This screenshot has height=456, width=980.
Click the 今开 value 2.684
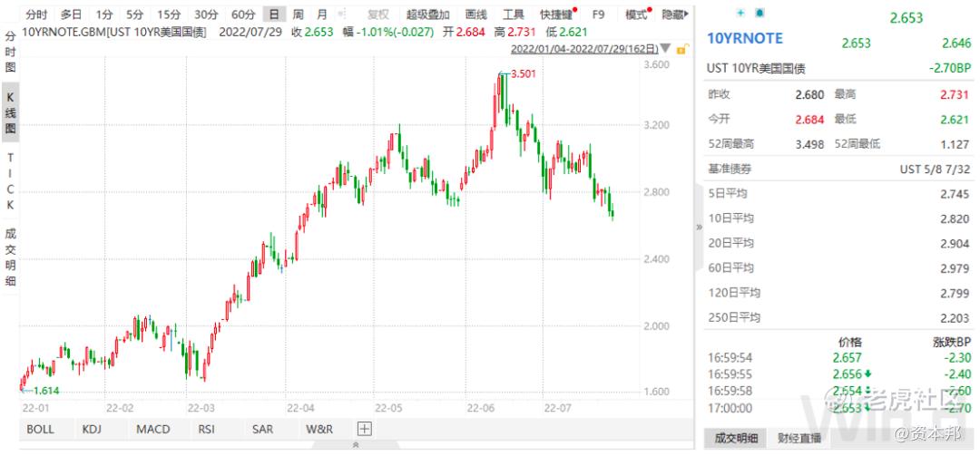[810, 120]
